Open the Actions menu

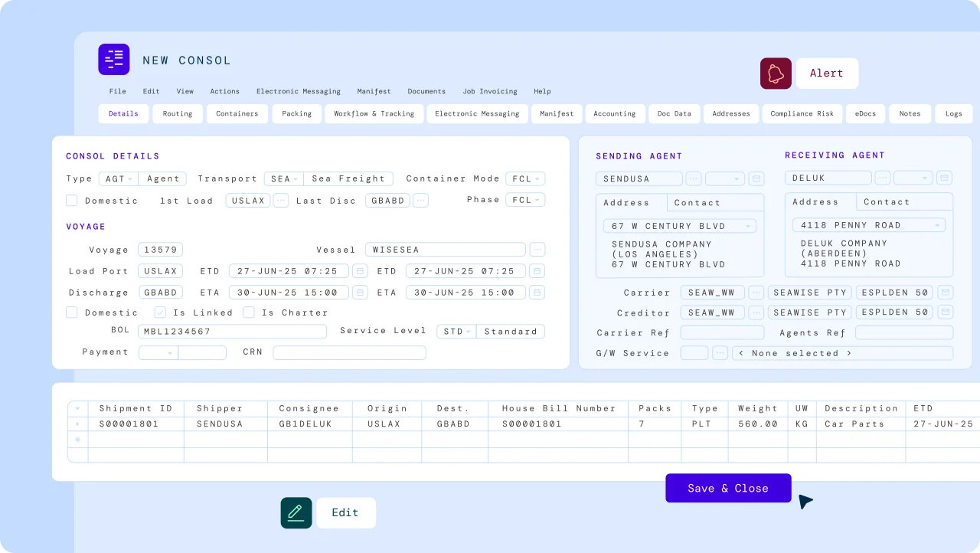225,91
